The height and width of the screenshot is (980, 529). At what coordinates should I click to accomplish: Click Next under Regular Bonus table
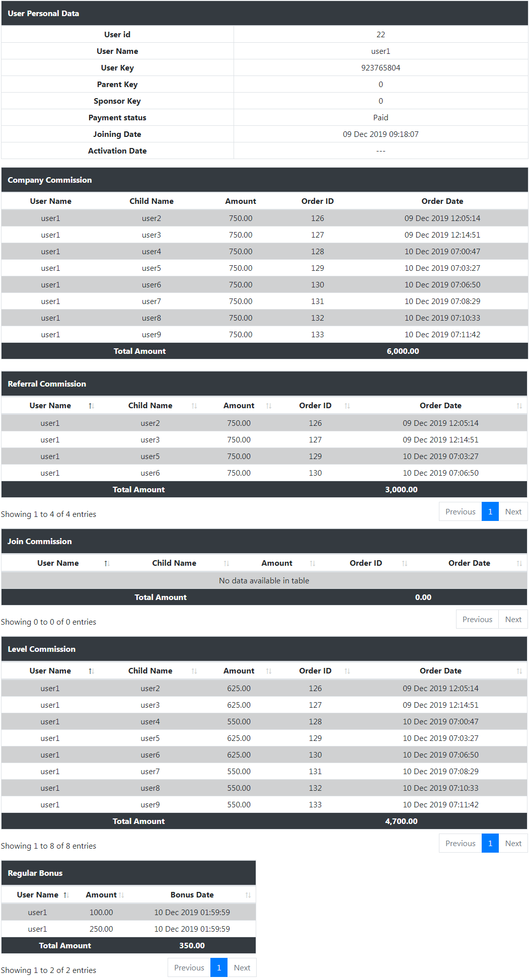[x=242, y=968]
